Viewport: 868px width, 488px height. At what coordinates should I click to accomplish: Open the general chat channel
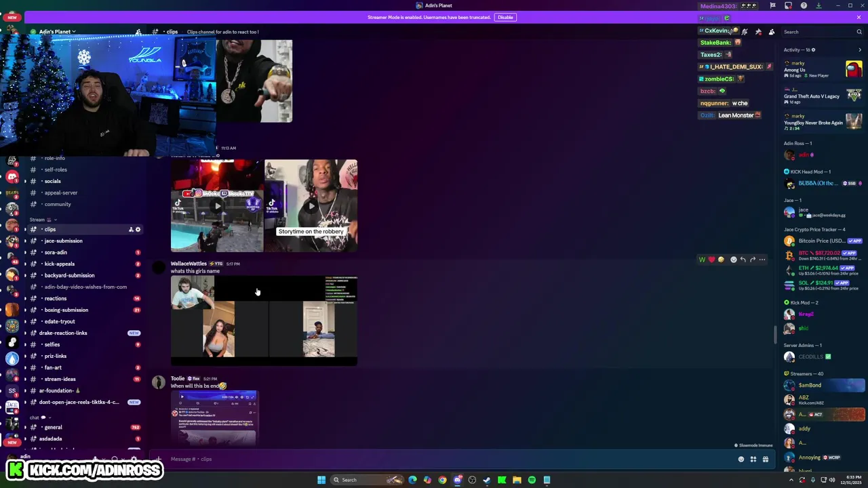85,427
